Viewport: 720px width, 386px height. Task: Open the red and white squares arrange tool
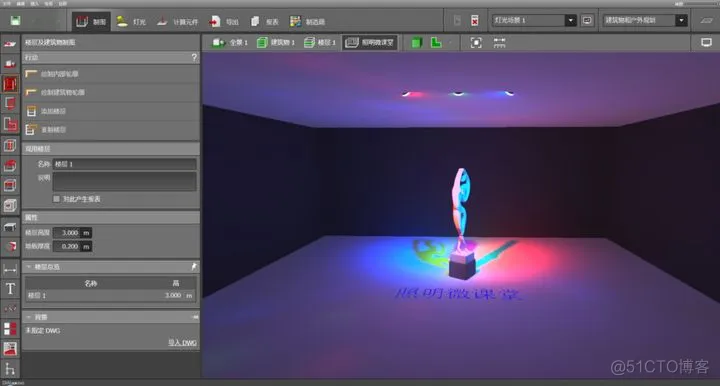click(x=10, y=328)
